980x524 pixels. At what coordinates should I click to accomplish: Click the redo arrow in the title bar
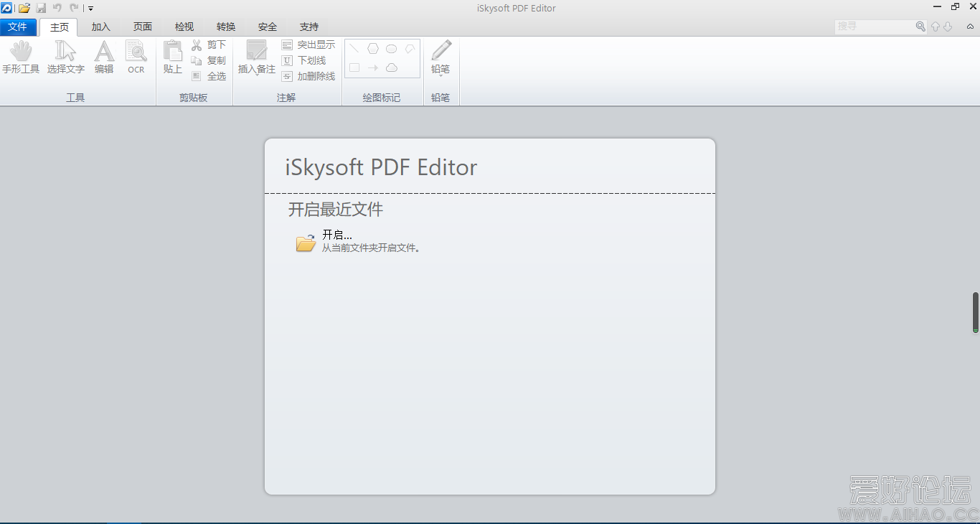pyautogui.click(x=74, y=8)
